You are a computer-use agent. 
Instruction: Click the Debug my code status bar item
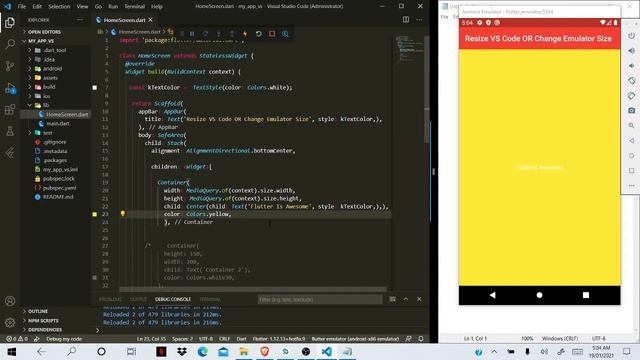(64, 339)
